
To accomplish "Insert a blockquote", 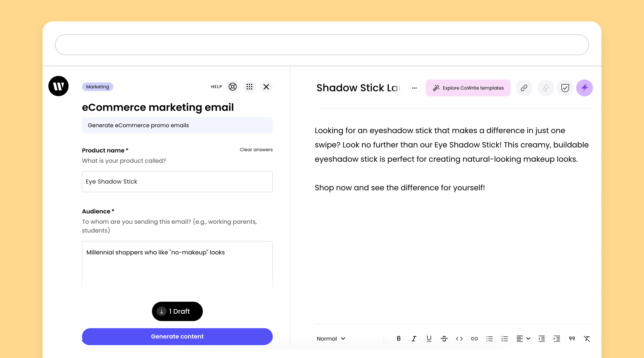I will click(572, 338).
